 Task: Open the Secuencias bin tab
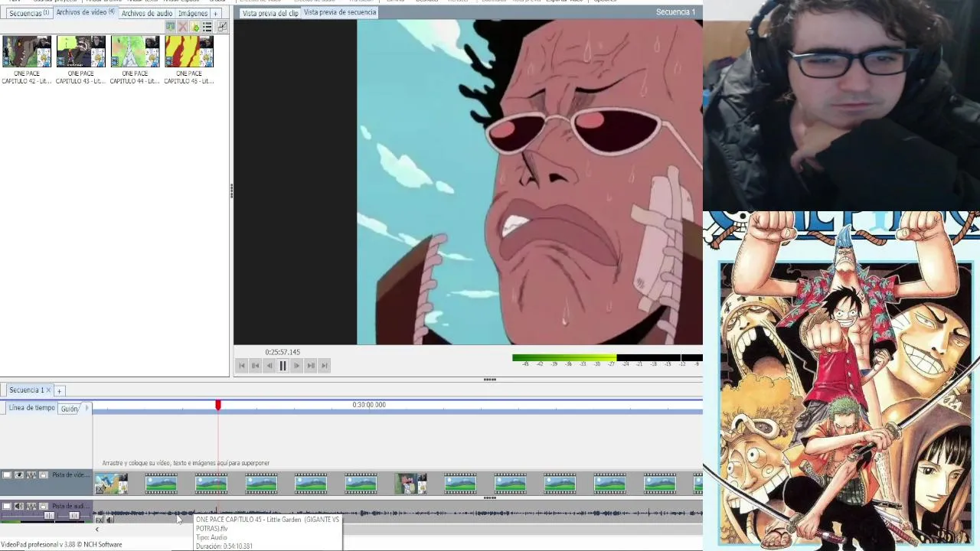point(28,13)
